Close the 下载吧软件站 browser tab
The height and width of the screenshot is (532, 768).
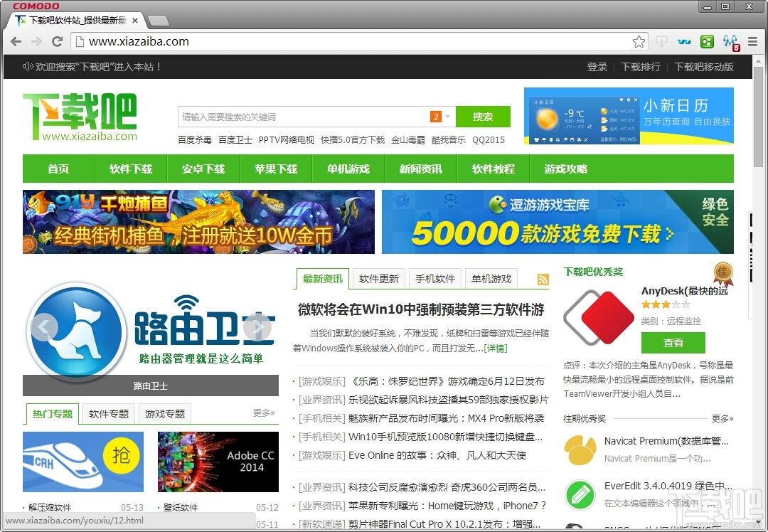coord(135,21)
